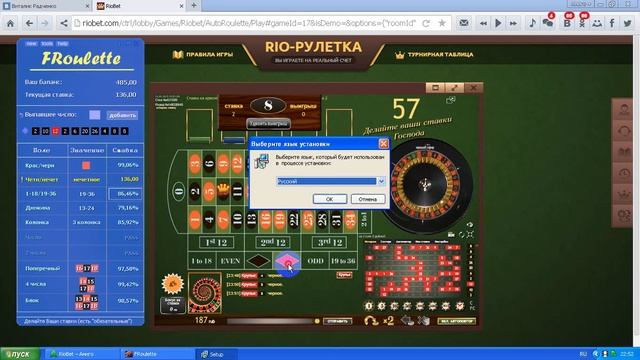The width and height of the screenshot is (640, 360).
Task: Open the chat messages icon with the red badge
Action: (548, 22)
